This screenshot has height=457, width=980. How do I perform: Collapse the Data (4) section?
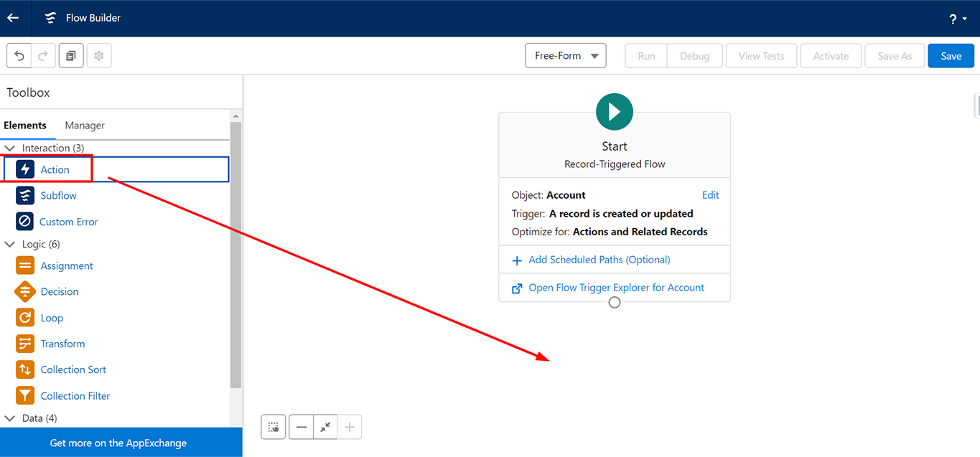(x=10, y=418)
